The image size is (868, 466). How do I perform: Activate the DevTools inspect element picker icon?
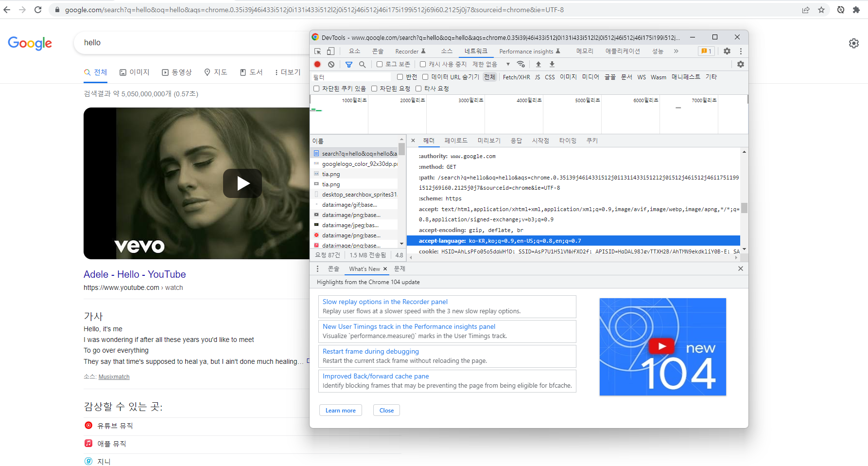(x=317, y=51)
